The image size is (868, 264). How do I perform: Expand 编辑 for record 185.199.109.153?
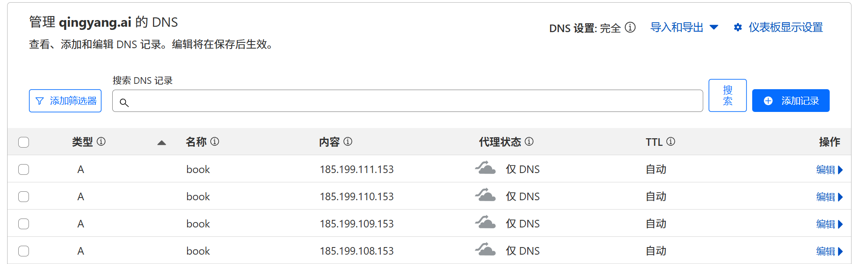[829, 224]
